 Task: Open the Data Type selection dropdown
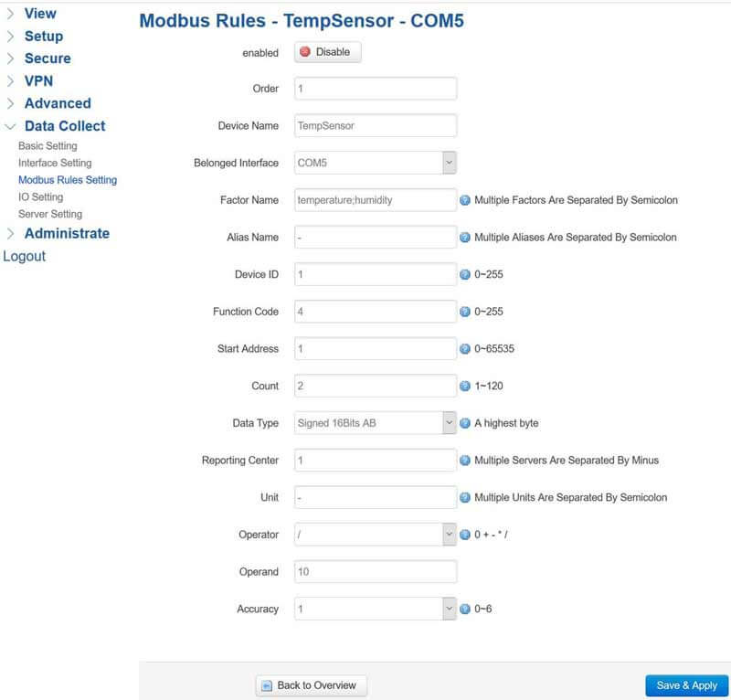(447, 423)
